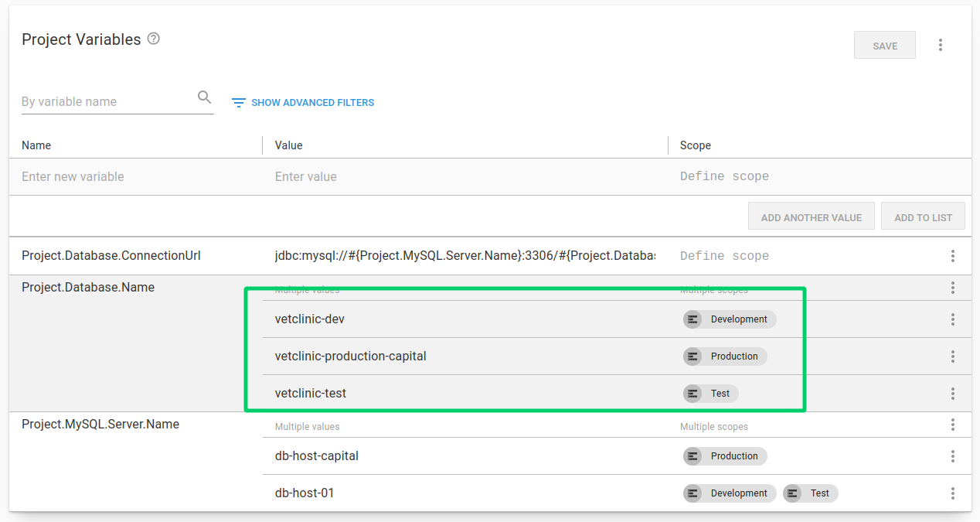The height and width of the screenshot is (522, 980).
Task: Click ADD TO LIST
Action: [923, 216]
